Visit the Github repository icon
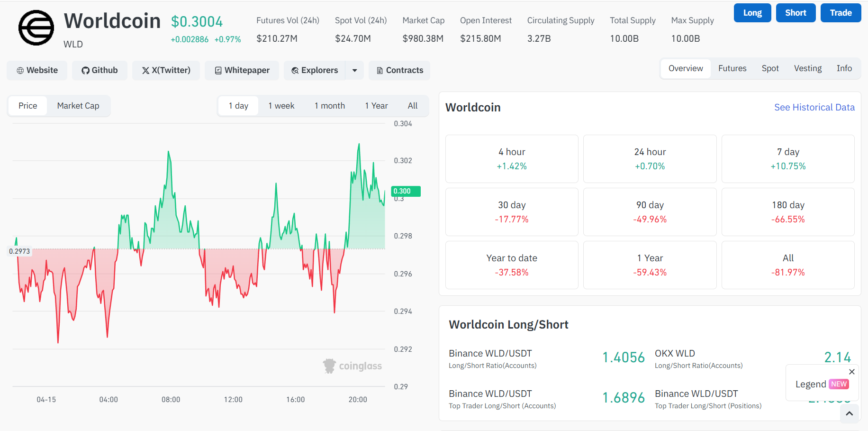Image resolution: width=868 pixels, height=431 pixels. pos(85,70)
